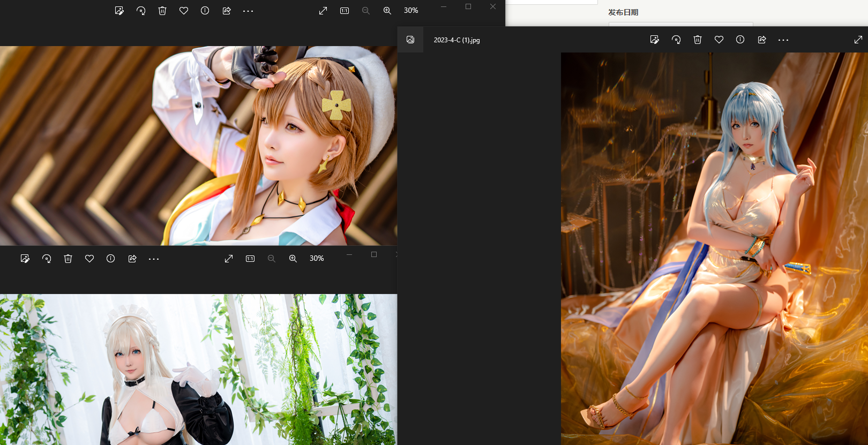Click the file name 2023-4-C (1).jpg
The height and width of the screenshot is (445, 868).
(457, 40)
